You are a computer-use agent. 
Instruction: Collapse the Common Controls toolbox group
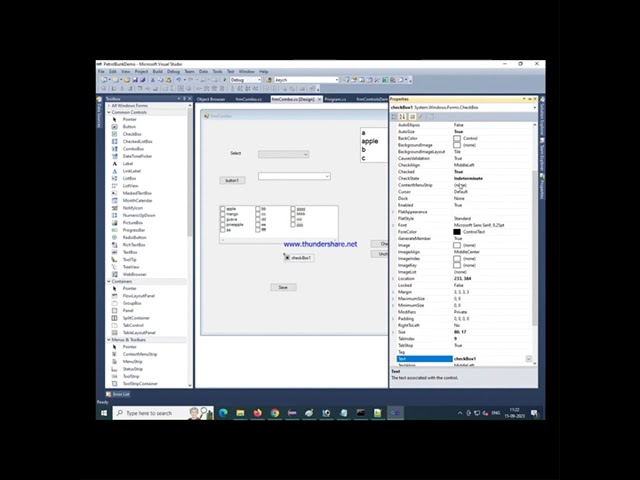[109, 112]
